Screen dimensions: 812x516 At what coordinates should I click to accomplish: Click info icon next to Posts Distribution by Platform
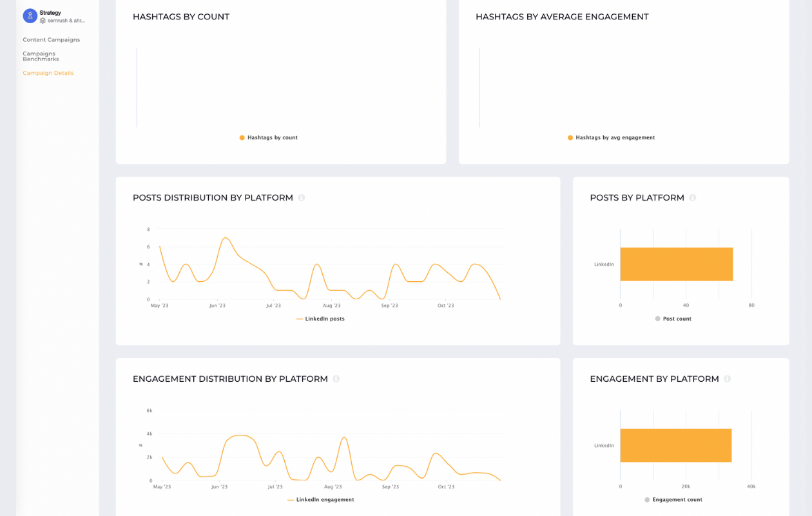tap(302, 198)
